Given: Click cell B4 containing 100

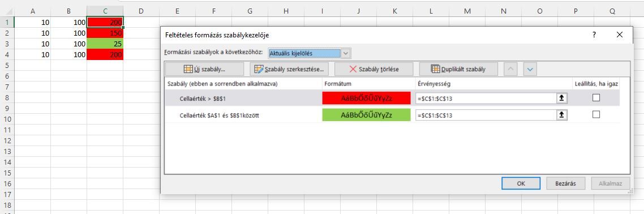Looking at the screenshot, I should [68, 54].
